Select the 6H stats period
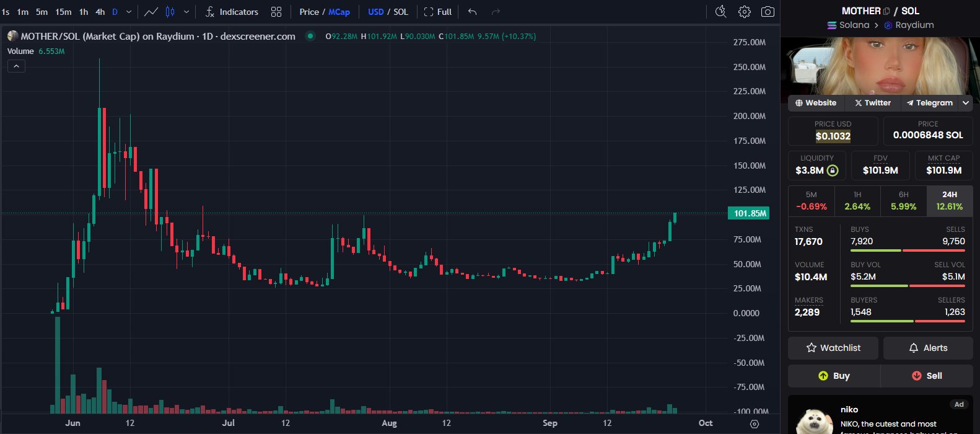Image resolution: width=980 pixels, height=434 pixels. point(903,201)
